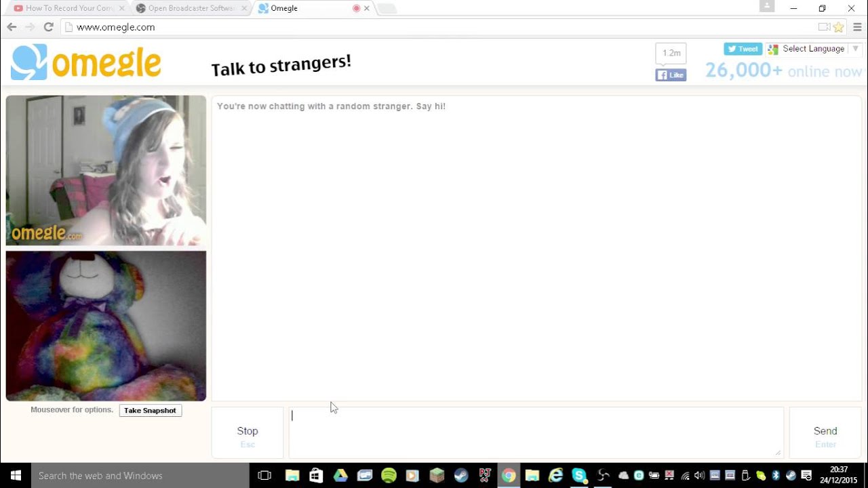The width and height of the screenshot is (868, 488).
Task: Open the Chrome hamburger menu
Action: coord(857,27)
